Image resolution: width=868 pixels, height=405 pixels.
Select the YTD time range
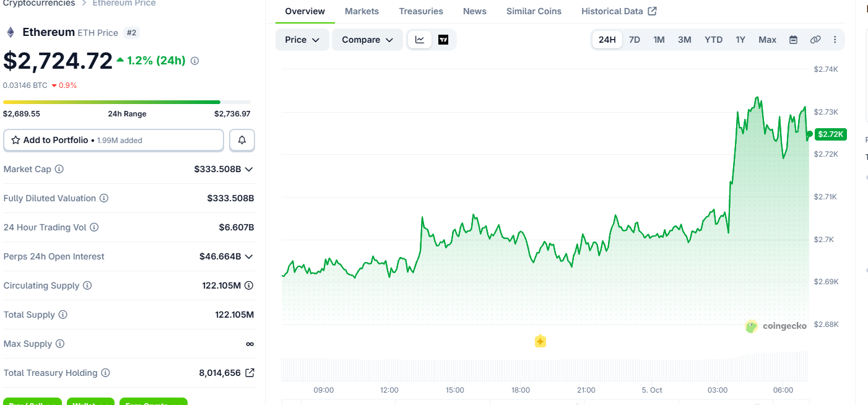point(713,40)
